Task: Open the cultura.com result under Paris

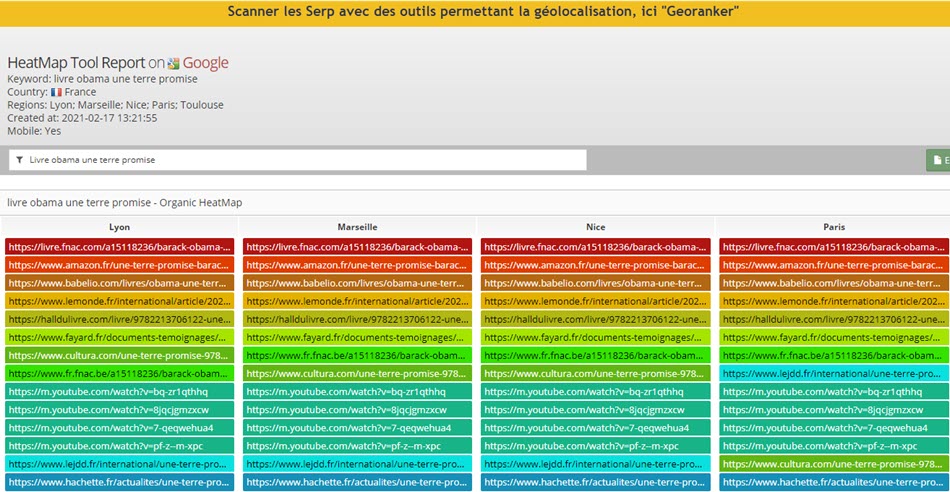Action: (x=834, y=464)
